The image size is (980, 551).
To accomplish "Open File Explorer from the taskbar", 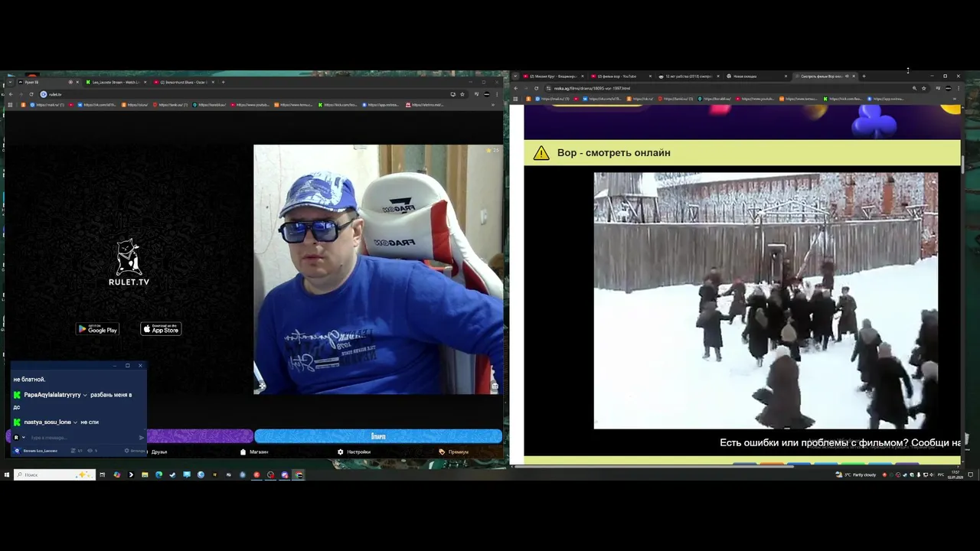I will 145,475.
